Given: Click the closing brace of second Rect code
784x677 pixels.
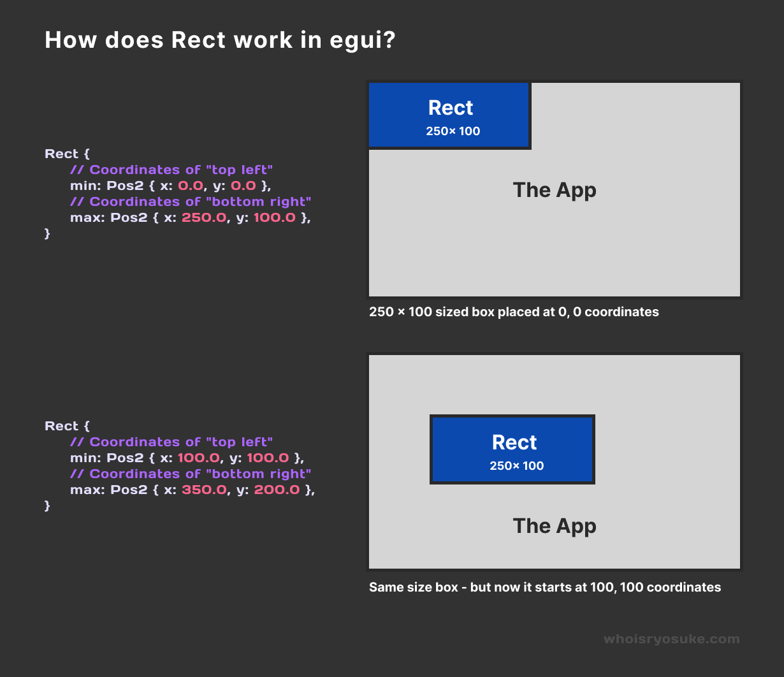Looking at the screenshot, I should (x=47, y=506).
